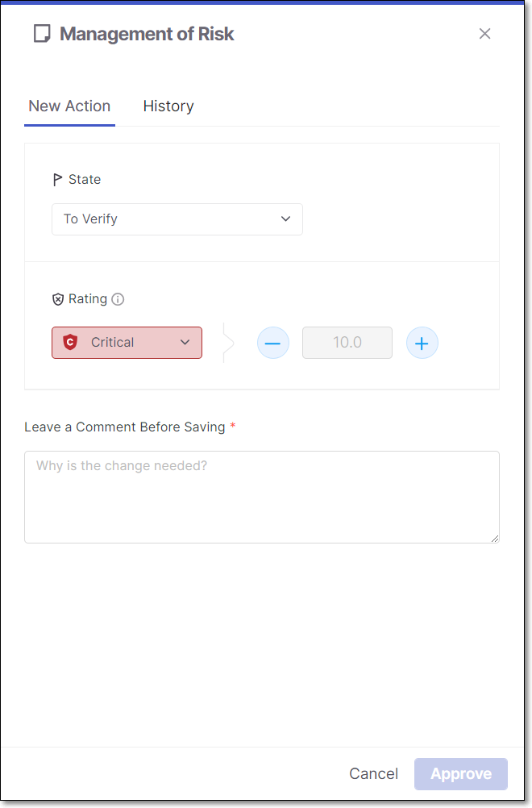Click the Leave a Comment Before Saving label
This screenshot has height=808, width=532.
(125, 427)
